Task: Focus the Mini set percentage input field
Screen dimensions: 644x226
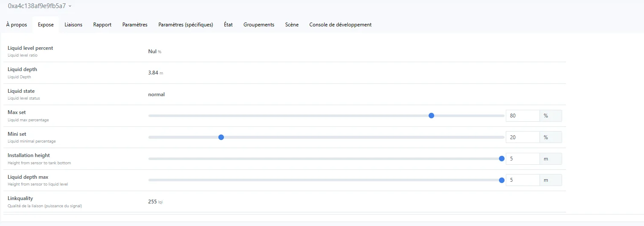Action: pyautogui.click(x=522, y=137)
